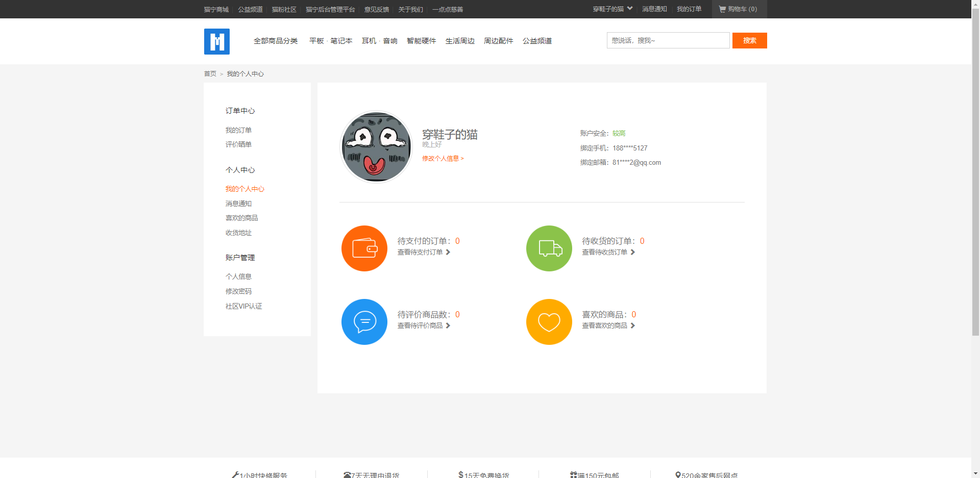Expand the 穿鞋子的猫 user dropdown
The height and width of the screenshot is (478, 980).
[612, 9]
